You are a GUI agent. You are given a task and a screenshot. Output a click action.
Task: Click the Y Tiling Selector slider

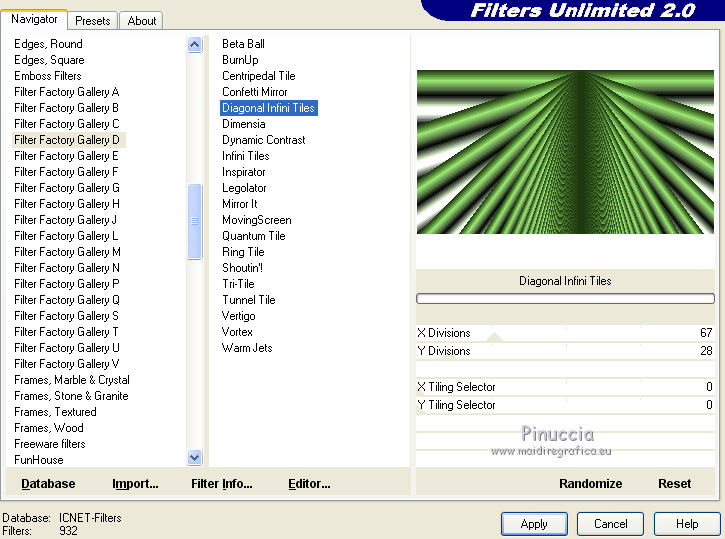565,405
